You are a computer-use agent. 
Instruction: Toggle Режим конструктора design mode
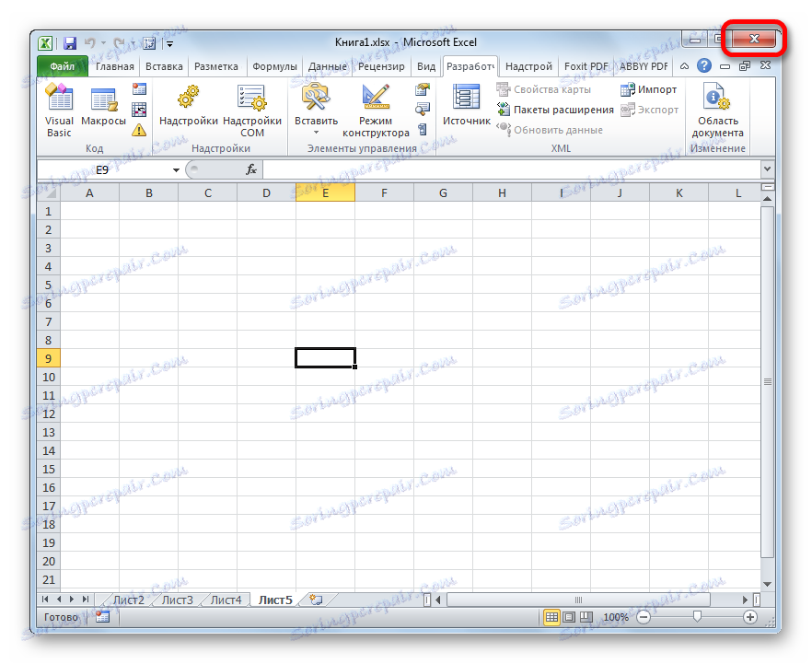click(x=376, y=111)
